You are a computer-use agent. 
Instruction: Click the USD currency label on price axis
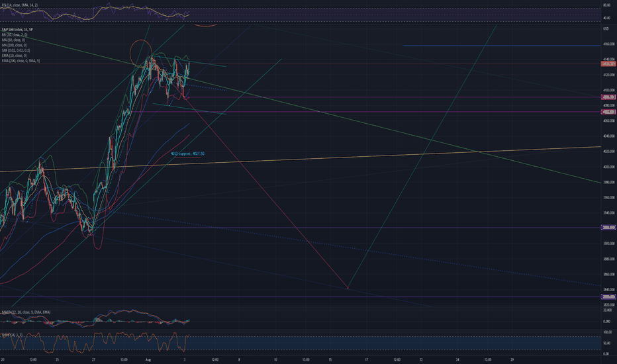(x=606, y=28)
